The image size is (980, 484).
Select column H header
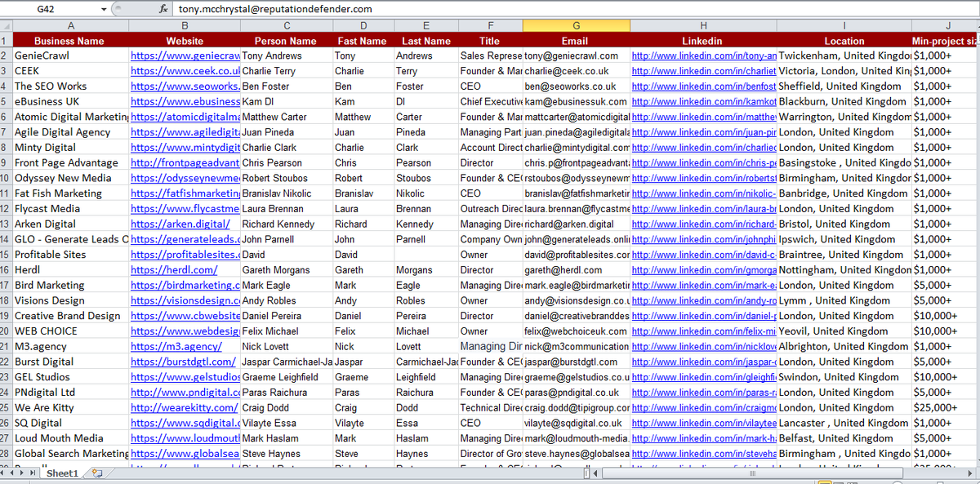tap(702, 25)
